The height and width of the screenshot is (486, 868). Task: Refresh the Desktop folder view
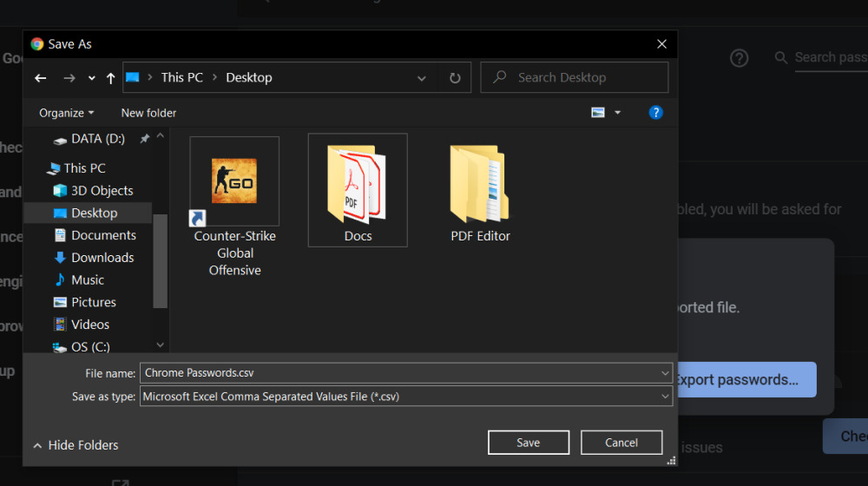coord(455,78)
